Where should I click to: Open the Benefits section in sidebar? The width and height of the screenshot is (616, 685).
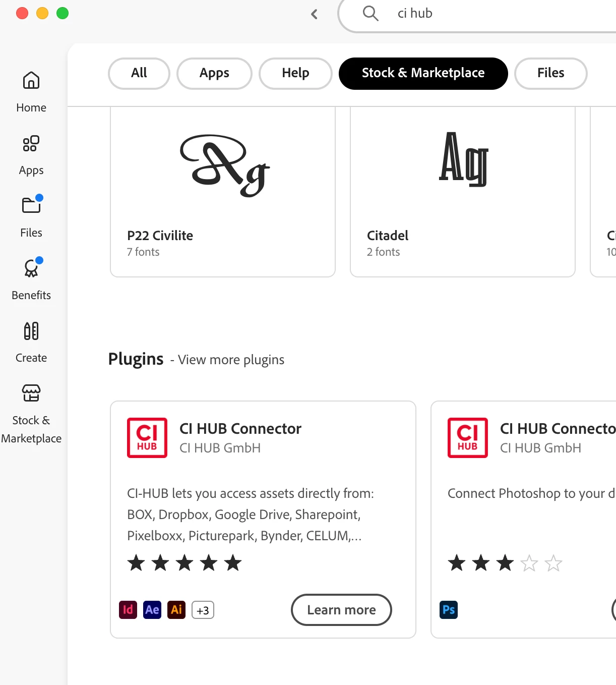[31, 280]
